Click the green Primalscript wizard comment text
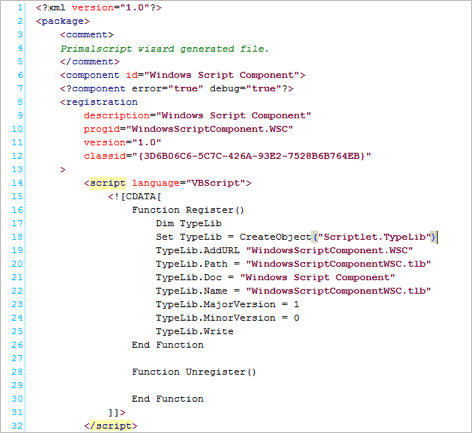The image size is (472, 433). [164, 49]
